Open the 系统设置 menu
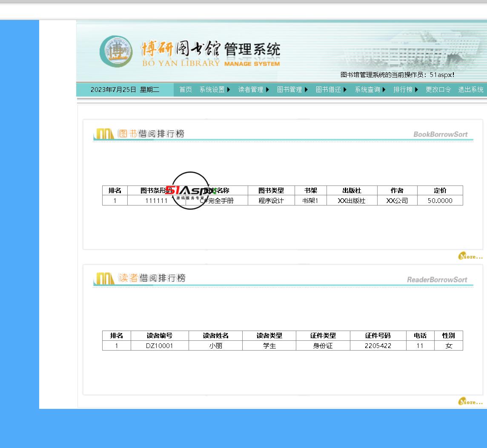Image resolution: width=487 pixels, height=448 pixels. pos(212,89)
